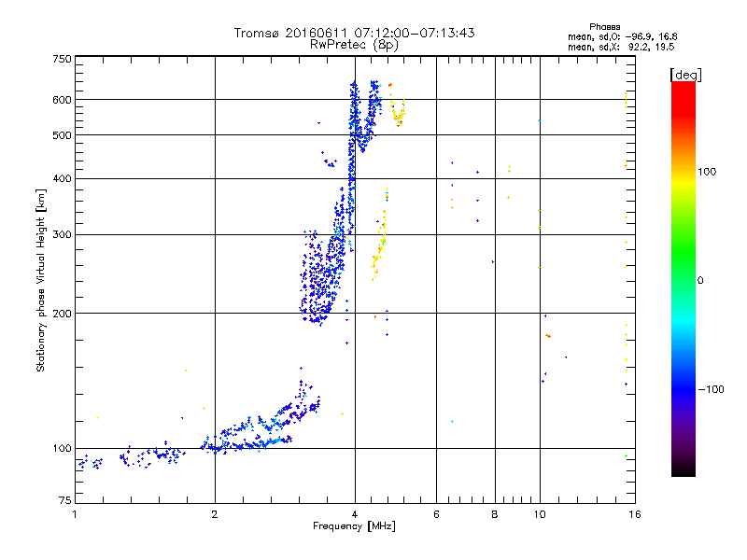747x560 pixels.
Task: Click the y-axis tick label '400'
Action: (x=62, y=179)
